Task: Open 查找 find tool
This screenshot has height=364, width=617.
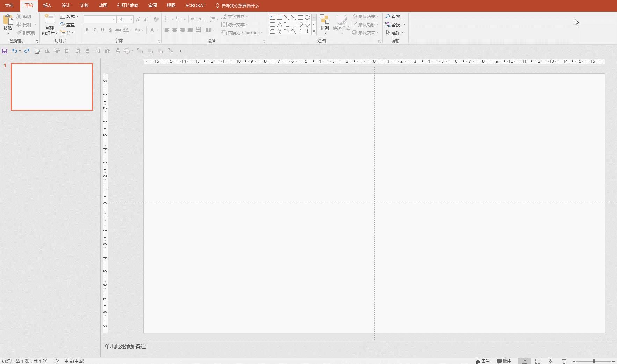Action: 393,16
